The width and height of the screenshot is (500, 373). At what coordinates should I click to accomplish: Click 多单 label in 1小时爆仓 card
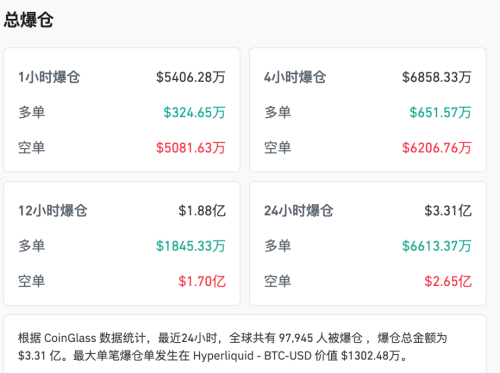pos(31,112)
